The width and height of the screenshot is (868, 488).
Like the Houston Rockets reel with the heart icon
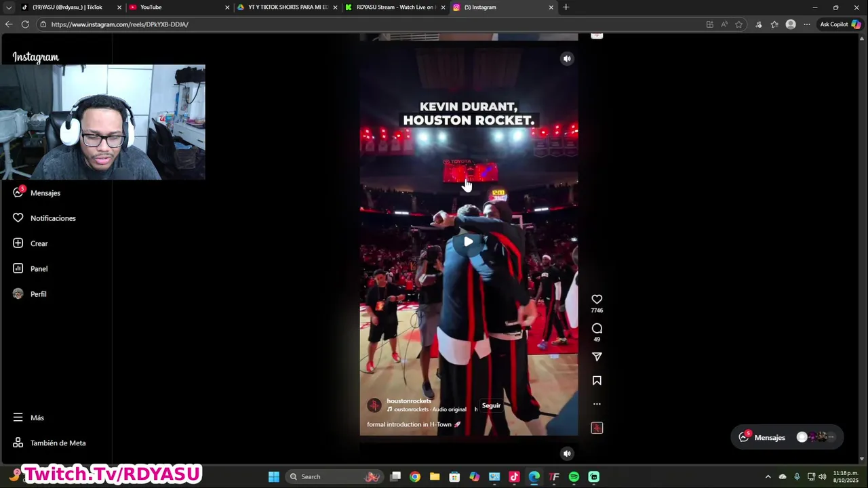pos(597,299)
